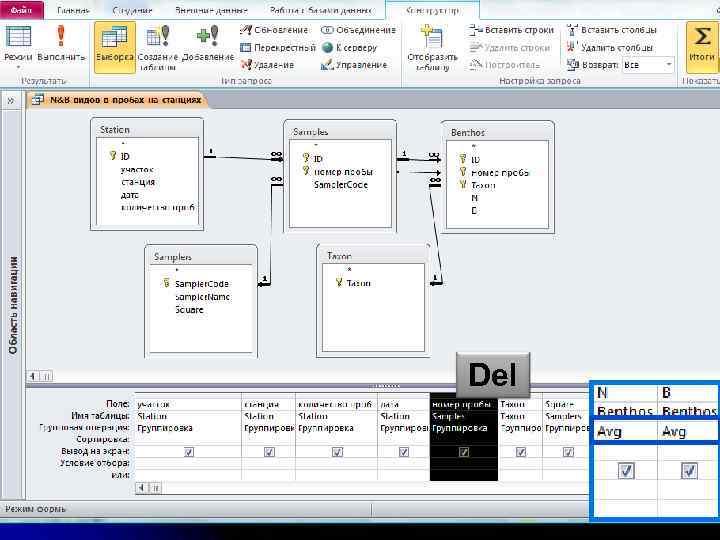Select the N&B видов в пробах query tab

(118, 100)
